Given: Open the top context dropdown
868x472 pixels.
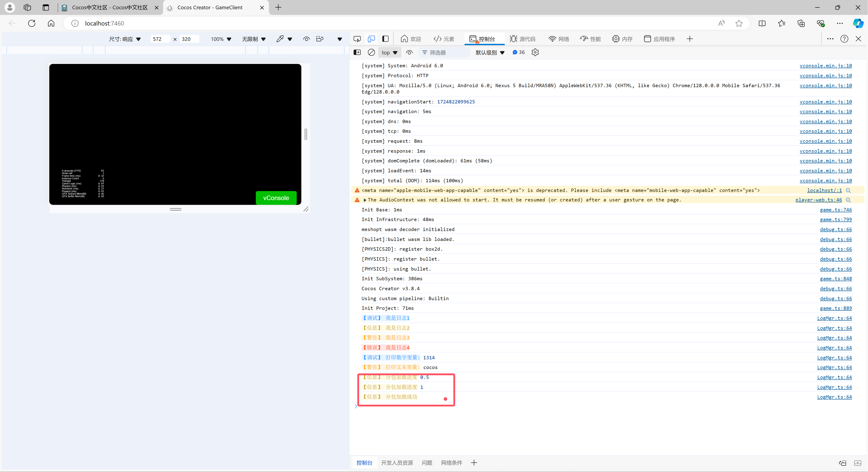Looking at the screenshot, I should pos(389,53).
